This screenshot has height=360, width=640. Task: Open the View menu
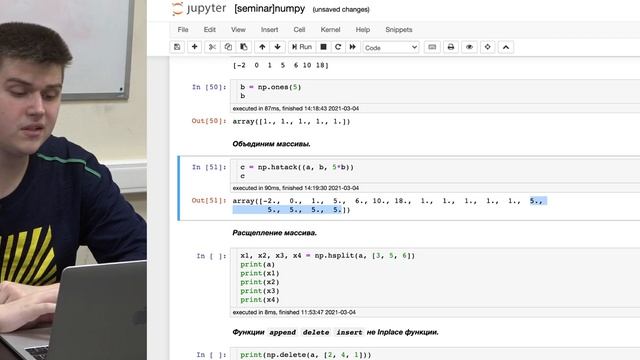click(238, 29)
